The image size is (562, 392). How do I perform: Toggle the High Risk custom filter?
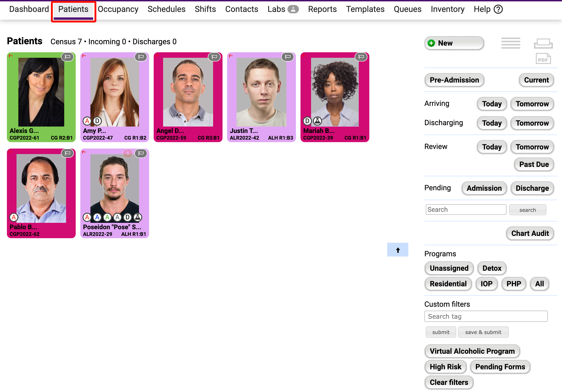tap(445, 367)
